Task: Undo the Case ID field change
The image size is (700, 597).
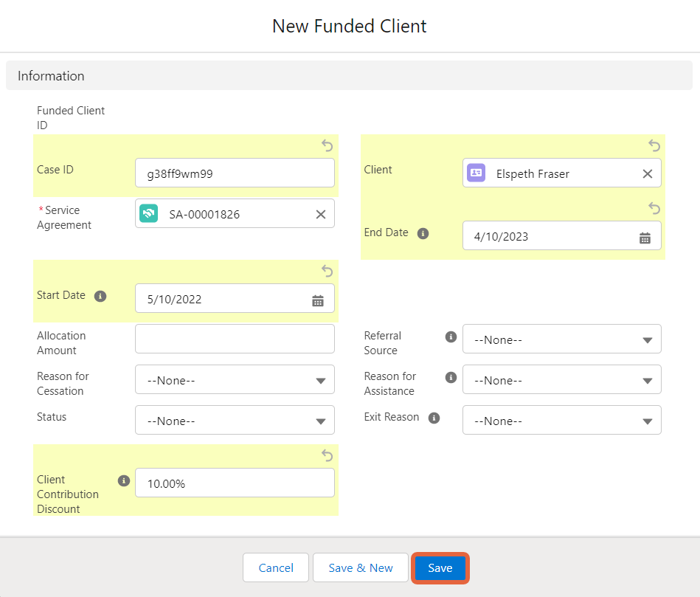Action: [328, 145]
